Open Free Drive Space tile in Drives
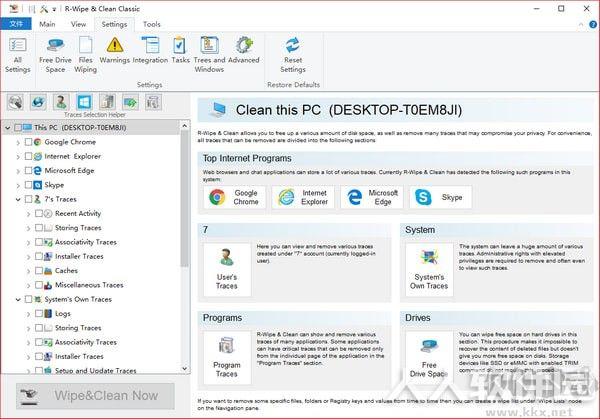This screenshot has height=419, width=600. pyautogui.click(x=429, y=358)
